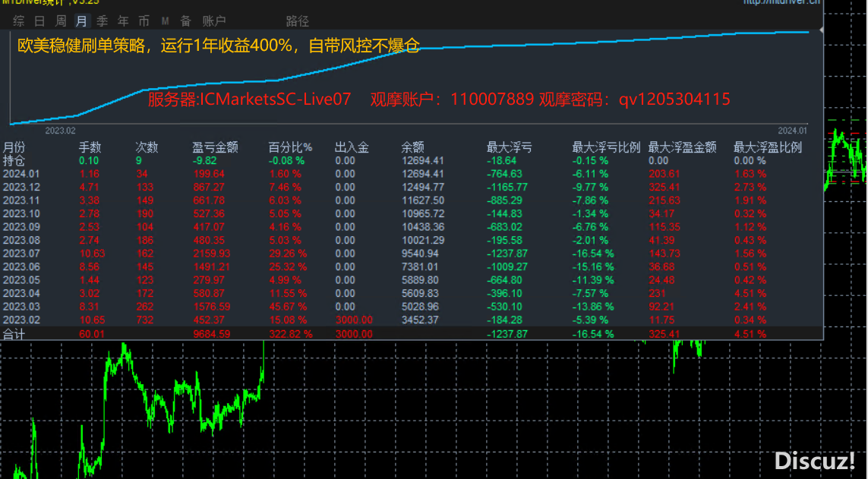Viewport: 868px width, 479px height.
Task: Click total lots 60.01 in 合计 row
Action: pos(92,334)
